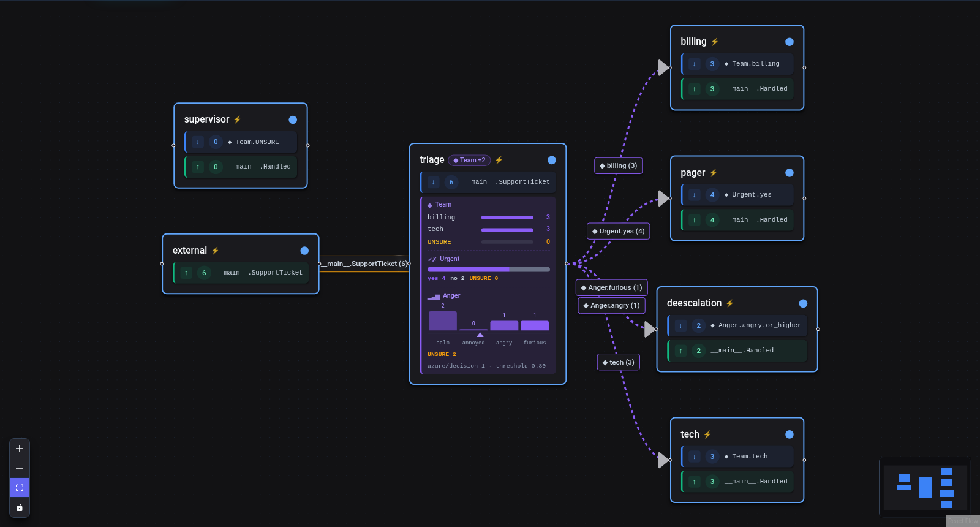Click the minimap overview thumbnail
This screenshot has width=980, height=527.
pos(925,487)
